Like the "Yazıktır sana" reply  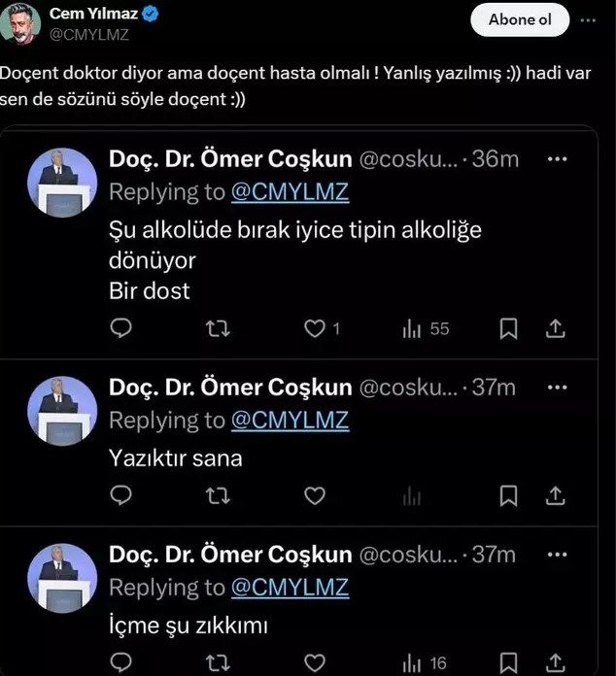click(x=315, y=496)
